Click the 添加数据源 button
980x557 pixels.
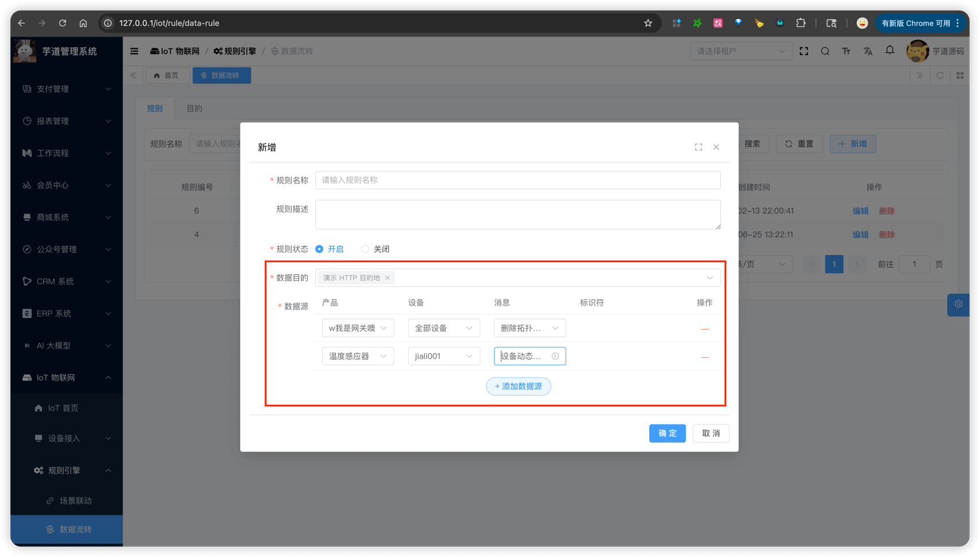point(518,386)
